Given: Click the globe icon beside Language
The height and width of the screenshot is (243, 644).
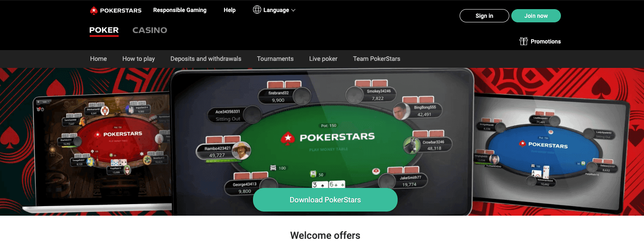Looking at the screenshot, I should pos(257,10).
